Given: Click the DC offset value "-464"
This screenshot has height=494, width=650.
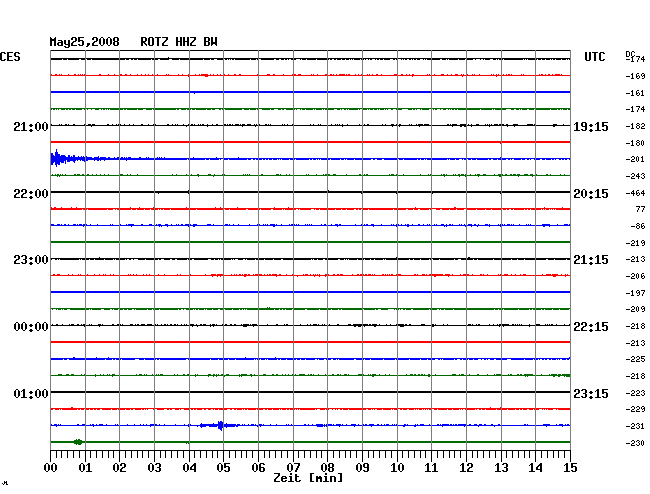Looking at the screenshot, I should point(635,193).
